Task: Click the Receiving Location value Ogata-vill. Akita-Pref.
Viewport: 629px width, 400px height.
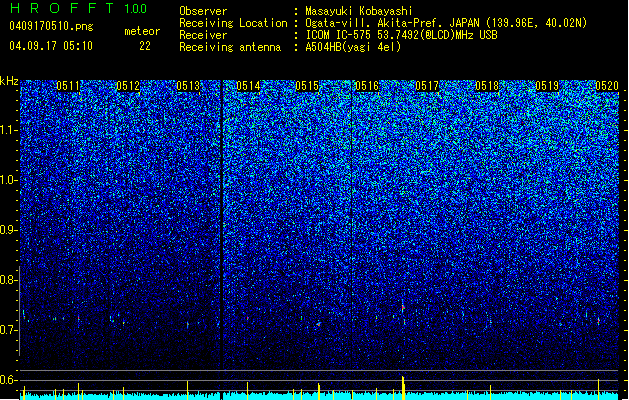Action: (x=372, y=23)
